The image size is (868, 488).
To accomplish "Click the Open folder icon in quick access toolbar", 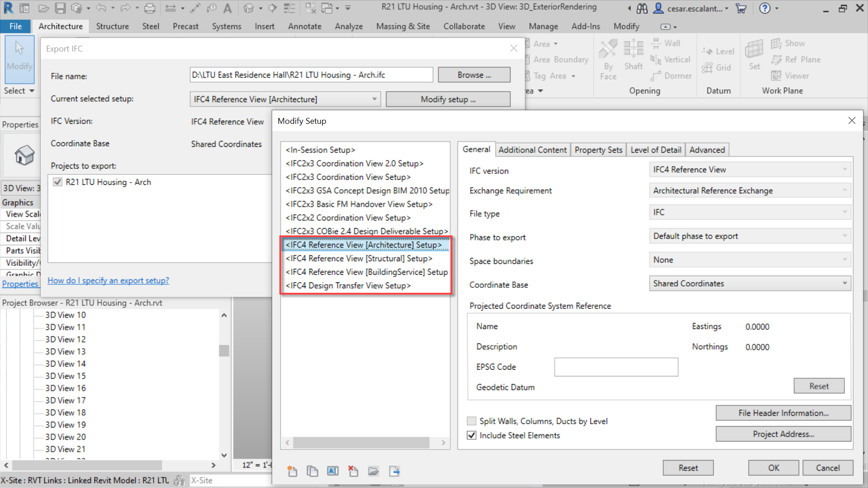I will [43, 8].
